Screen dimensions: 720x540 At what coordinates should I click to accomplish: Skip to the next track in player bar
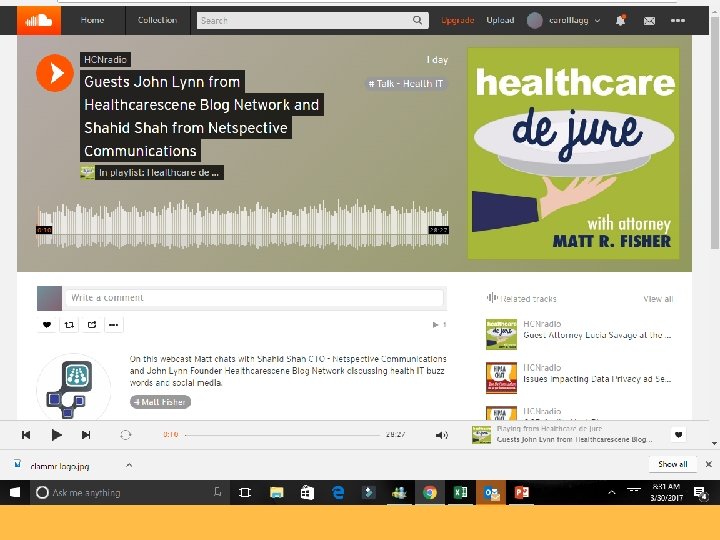tap(86, 435)
